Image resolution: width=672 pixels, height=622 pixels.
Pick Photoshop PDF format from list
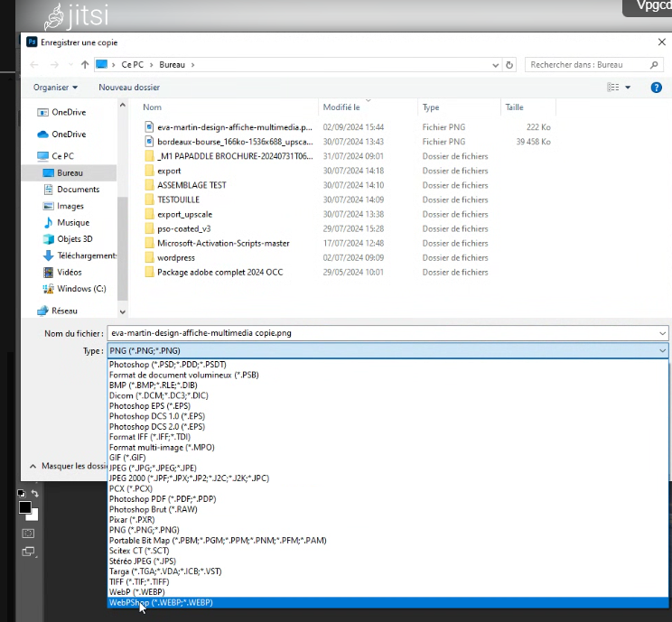[x=163, y=498]
